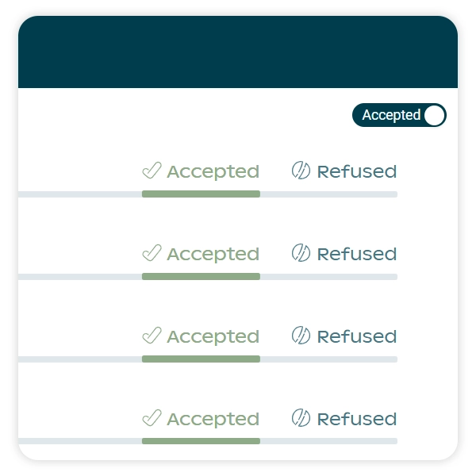Click the green indicator bar in the third row

tap(201, 359)
